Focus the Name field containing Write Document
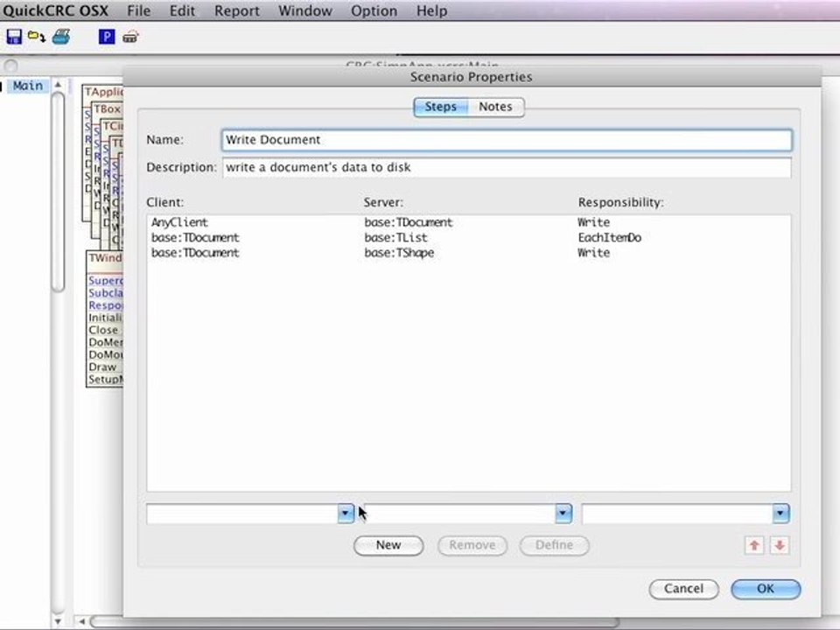 [x=507, y=140]
